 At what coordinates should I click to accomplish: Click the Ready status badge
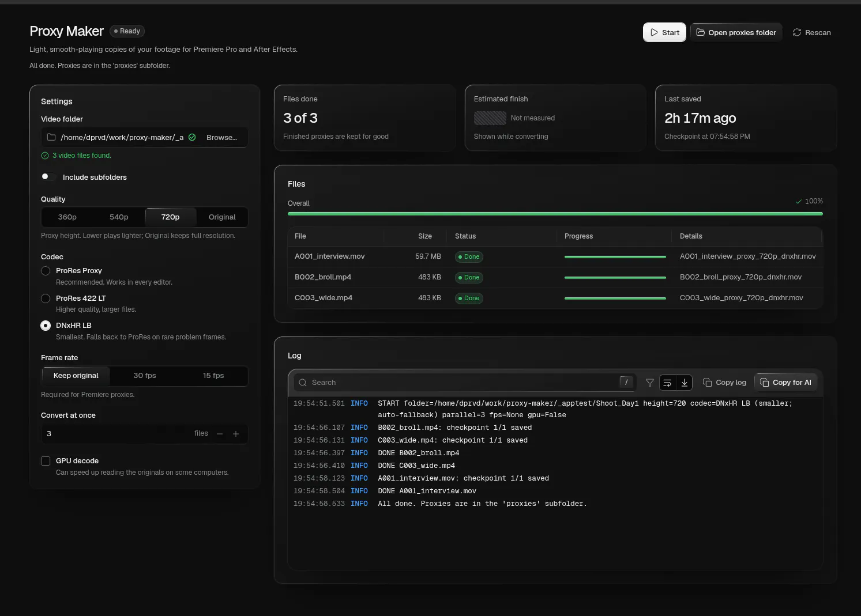pos(127,31)
